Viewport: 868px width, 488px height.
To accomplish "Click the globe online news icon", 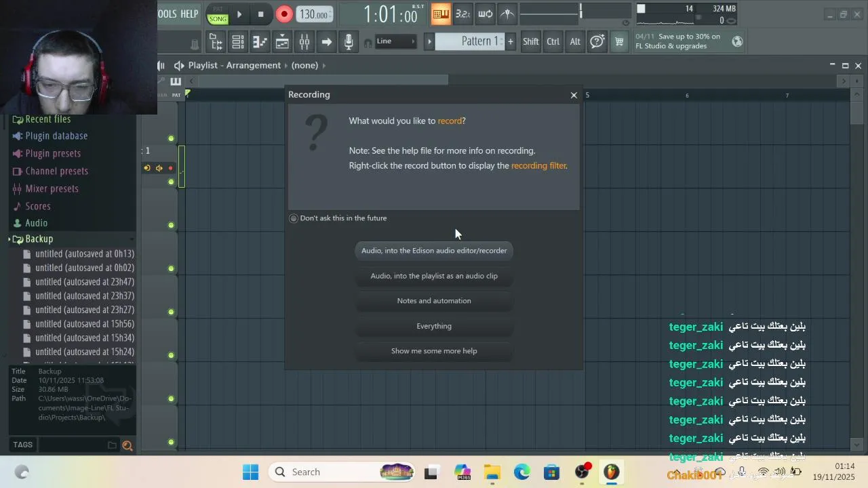I will pyautogui.click(x=737, y=42).
